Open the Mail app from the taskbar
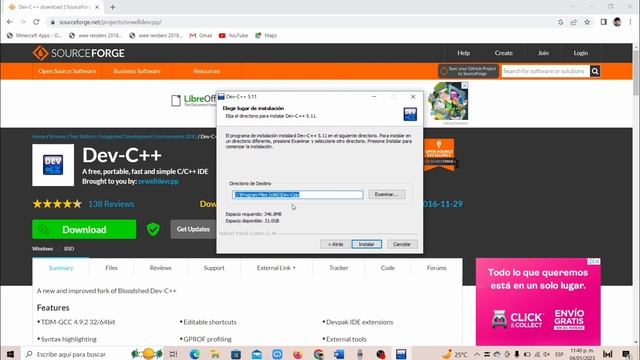This screenshot has width=640, height=360. 257,354
